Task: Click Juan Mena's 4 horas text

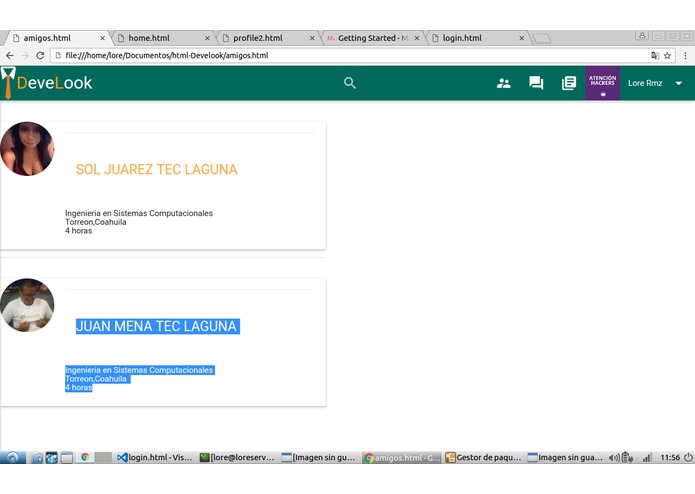Action: (78, 388)
